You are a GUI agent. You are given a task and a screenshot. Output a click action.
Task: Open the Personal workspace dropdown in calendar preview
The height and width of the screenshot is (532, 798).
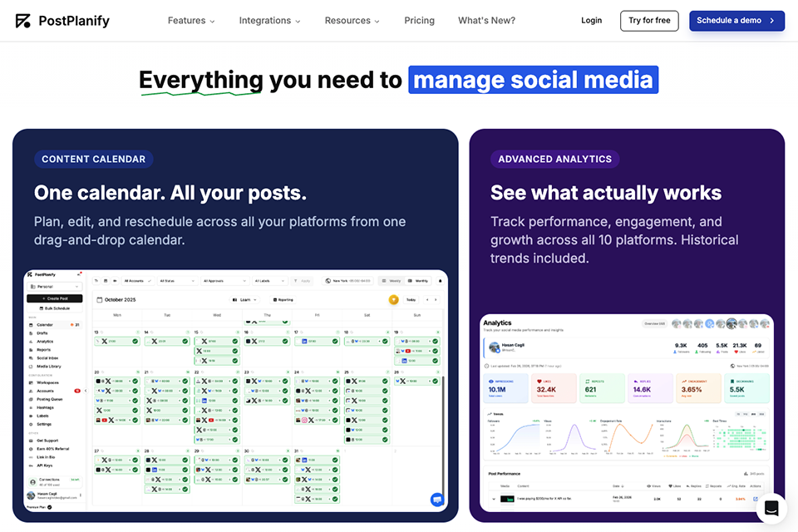click(x=55, y=287)
